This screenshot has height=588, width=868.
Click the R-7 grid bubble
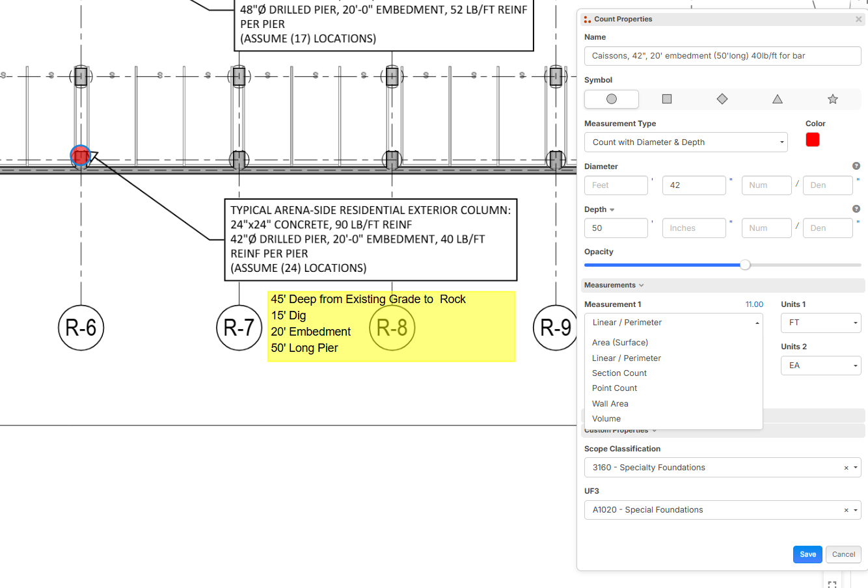tap(239, 327)
